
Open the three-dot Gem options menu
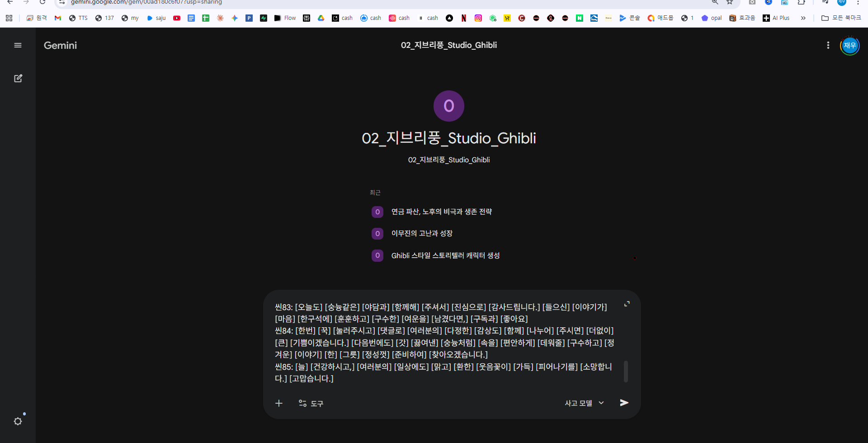[828, 45]
